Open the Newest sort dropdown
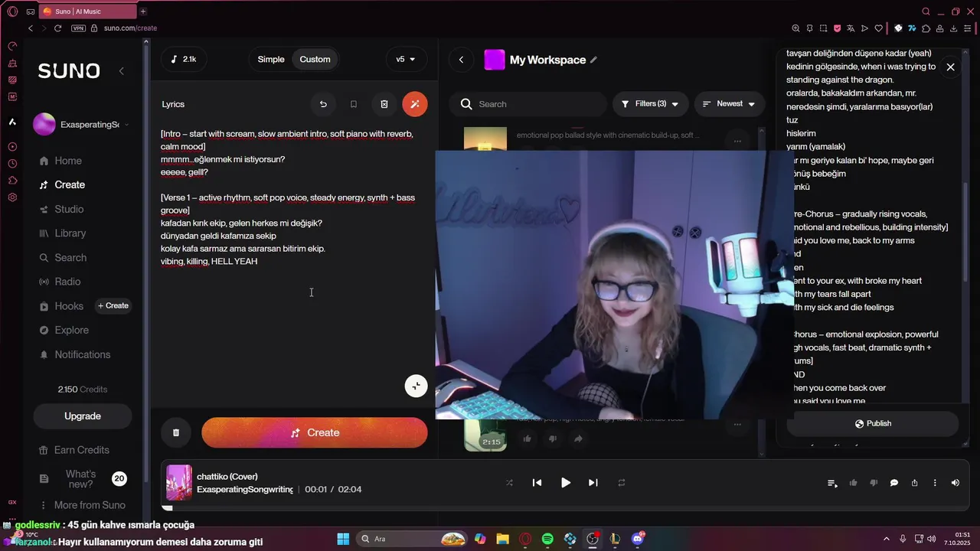Viewport: 980px width, 551px height. tap(729, 104)
